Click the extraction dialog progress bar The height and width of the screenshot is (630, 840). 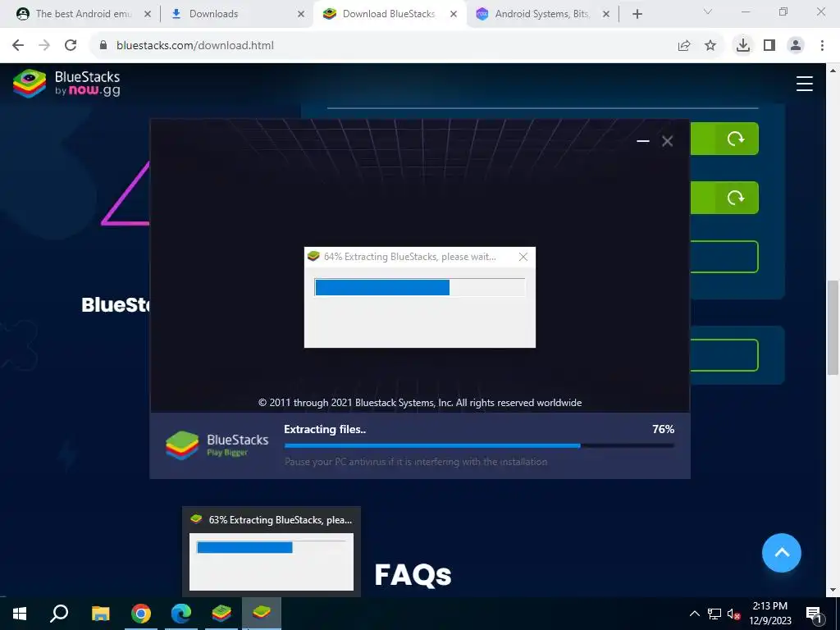419,287
